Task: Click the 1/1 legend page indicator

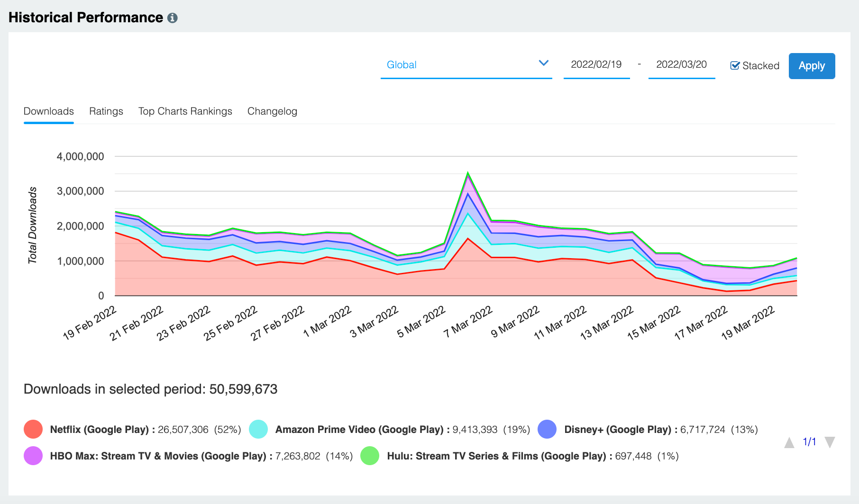Action: click(x=809, y=442)
